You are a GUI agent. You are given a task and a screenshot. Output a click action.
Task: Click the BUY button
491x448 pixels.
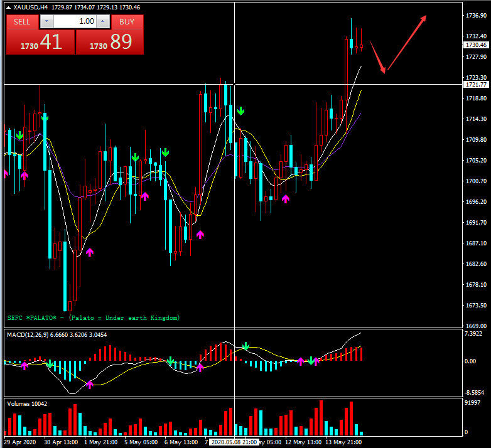[127, 21]
